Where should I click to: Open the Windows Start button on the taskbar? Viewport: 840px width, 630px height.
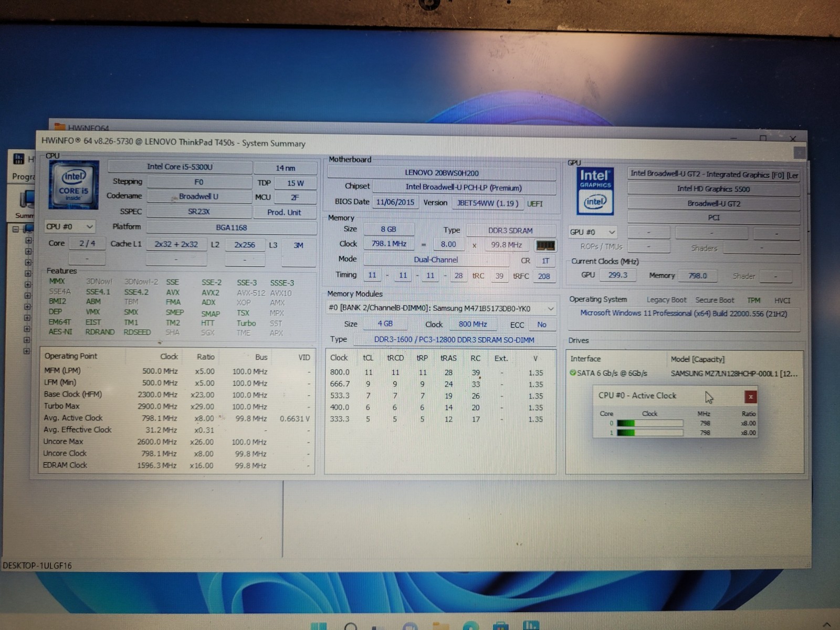(319, 625)
